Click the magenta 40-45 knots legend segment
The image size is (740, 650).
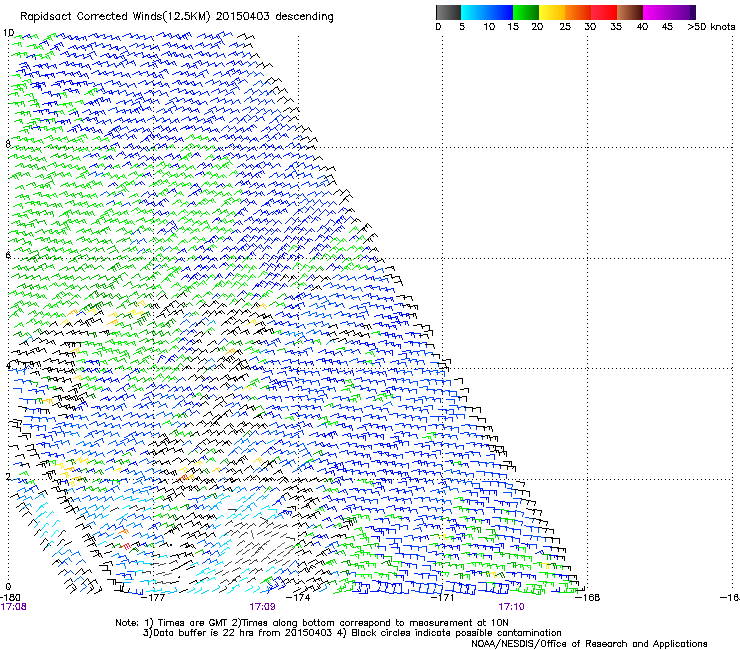click(656, 12)
